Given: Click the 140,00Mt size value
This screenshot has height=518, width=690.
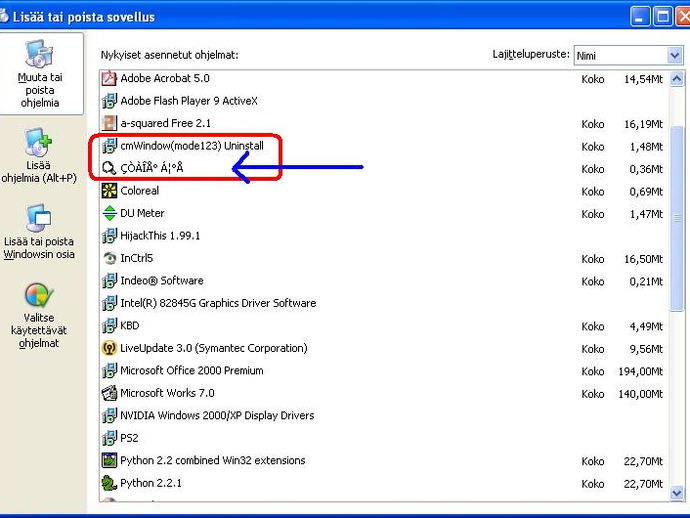Looking at the screenshot, I should [640, 394].
